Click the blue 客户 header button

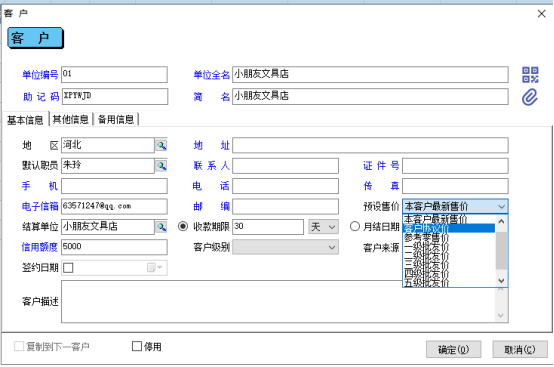(35, 38)
